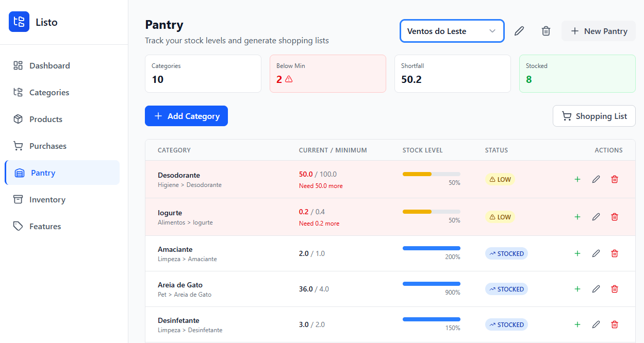Screen dimensions: 644x343
Task: Navigate to Inventory section
Action: coord(47,199)
